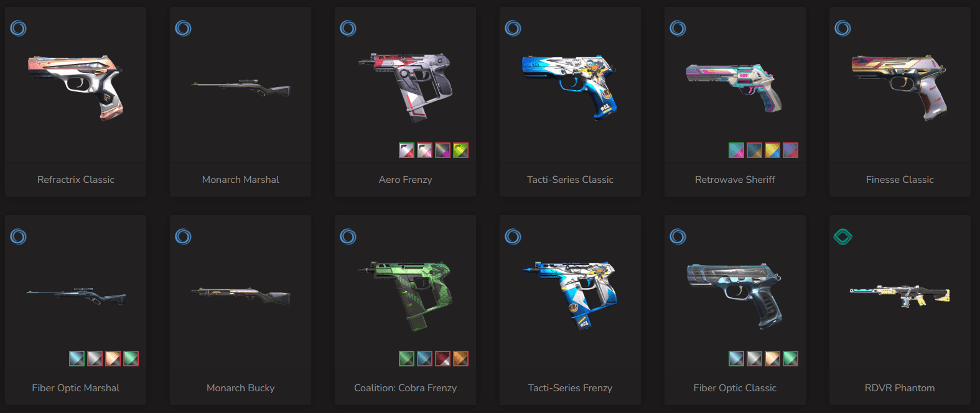Select the orange Coalition: Cobra Frenzy variant

[x=460, y=358]
